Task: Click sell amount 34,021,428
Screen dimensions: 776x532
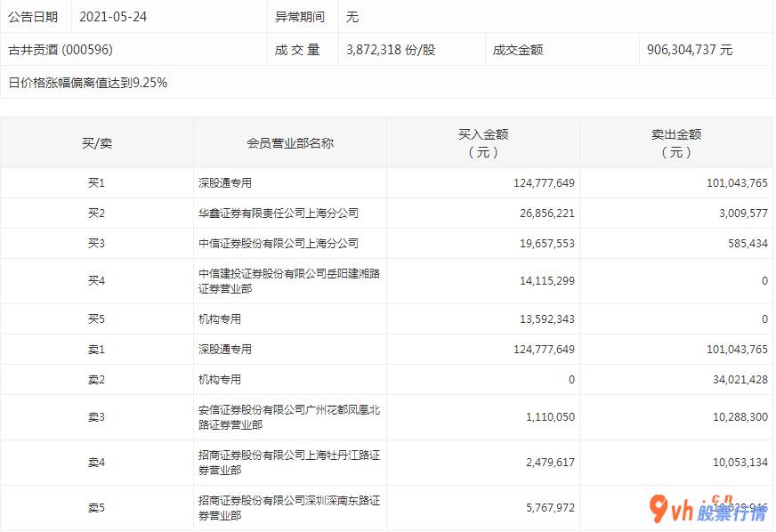Action: (740, 380)
